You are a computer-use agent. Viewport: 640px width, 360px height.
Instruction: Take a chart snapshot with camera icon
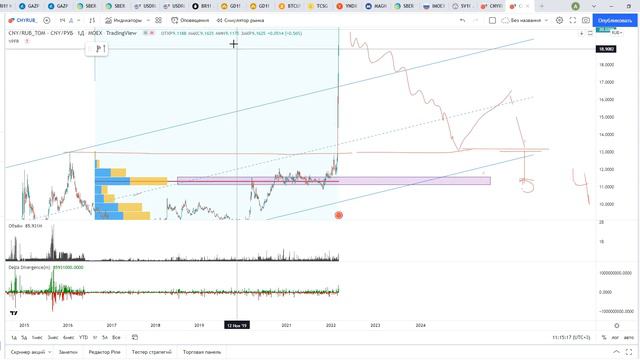(x=586, y=20)
